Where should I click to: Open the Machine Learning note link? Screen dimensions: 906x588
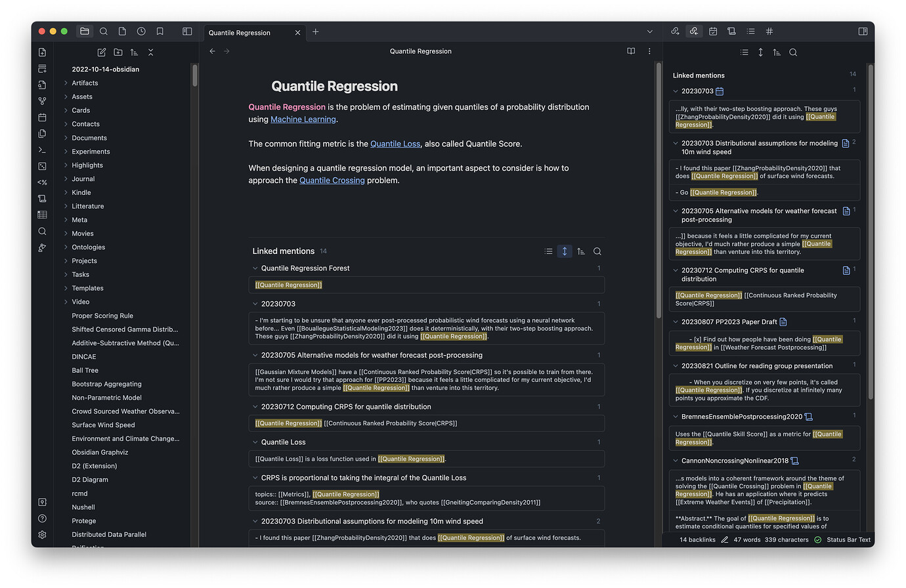(303, 119)
